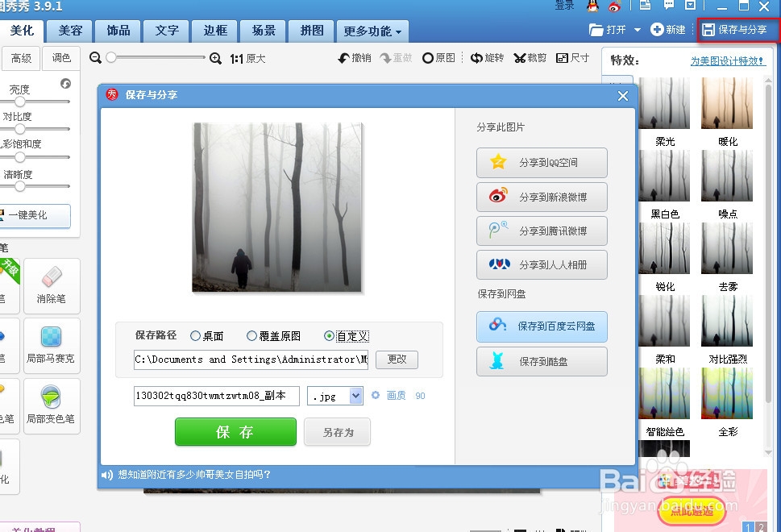The height and width of the screenshot is (532, 781).
Task: Click the 画质 quality link
Action: [x=396, y=396]
